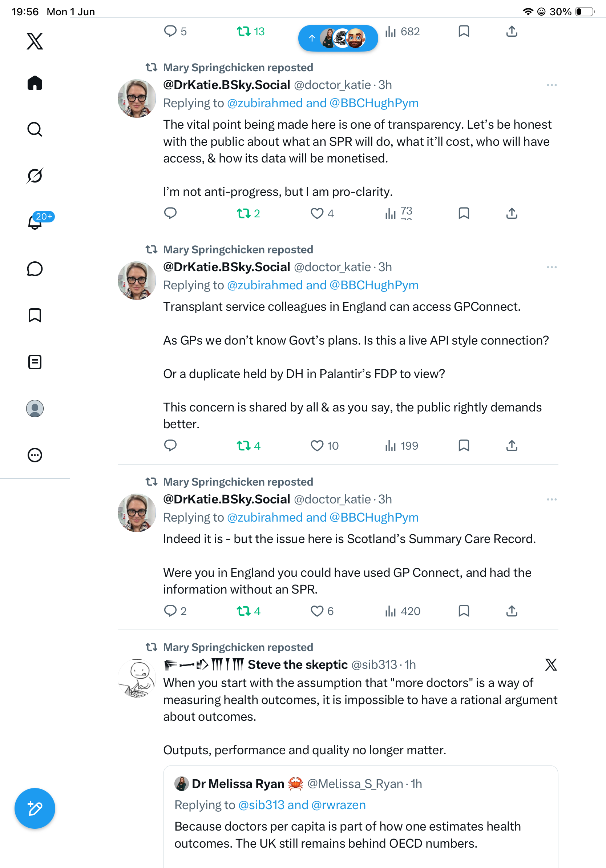Open Mary Springchicken reposted label above Steve's post
606x868 pixels.
pos(238,647)
